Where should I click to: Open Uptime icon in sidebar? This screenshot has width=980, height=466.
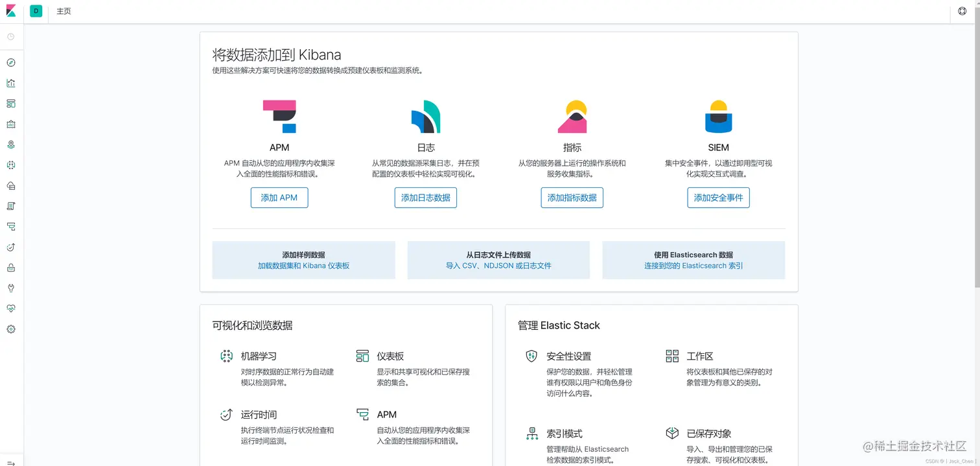(x=11, y=247)
